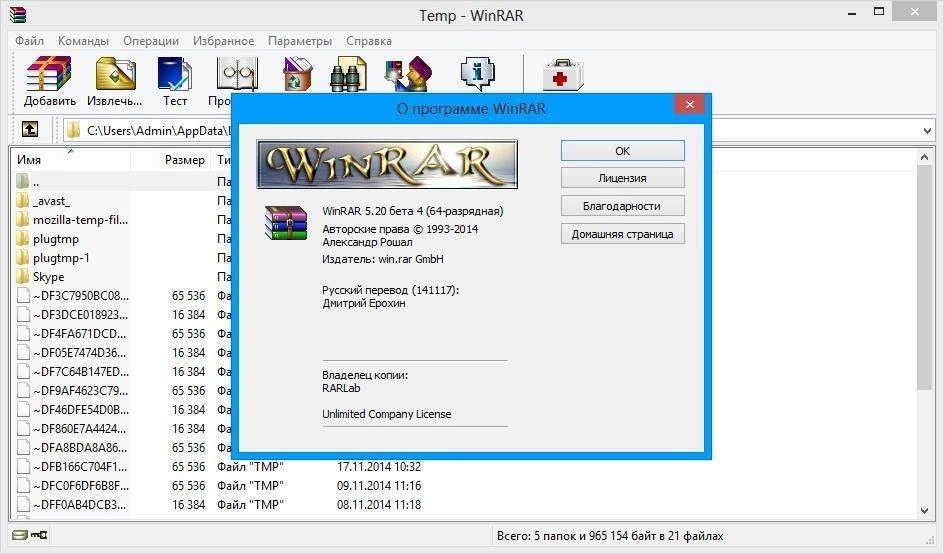Viewport: 944px width, 554px height.
Task: Click the WinRAR logo banner in dialog
Action: tap(387, 164)
